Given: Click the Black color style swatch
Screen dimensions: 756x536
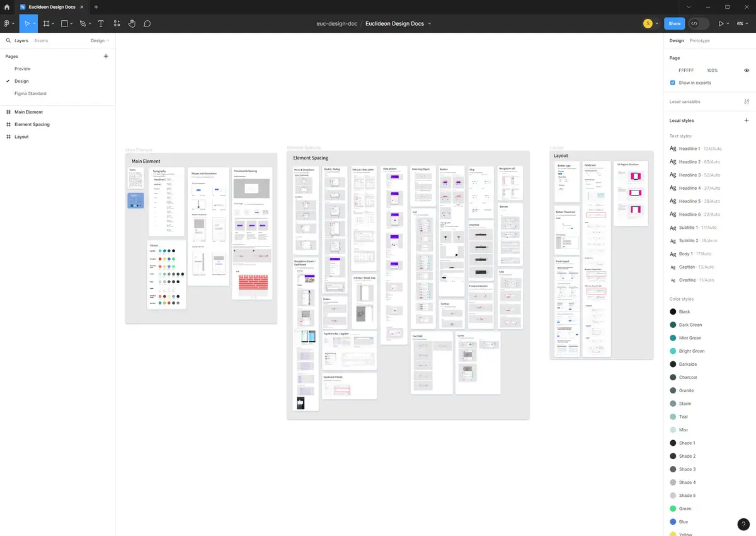Looking at the screenshot, I should (673, 312).
